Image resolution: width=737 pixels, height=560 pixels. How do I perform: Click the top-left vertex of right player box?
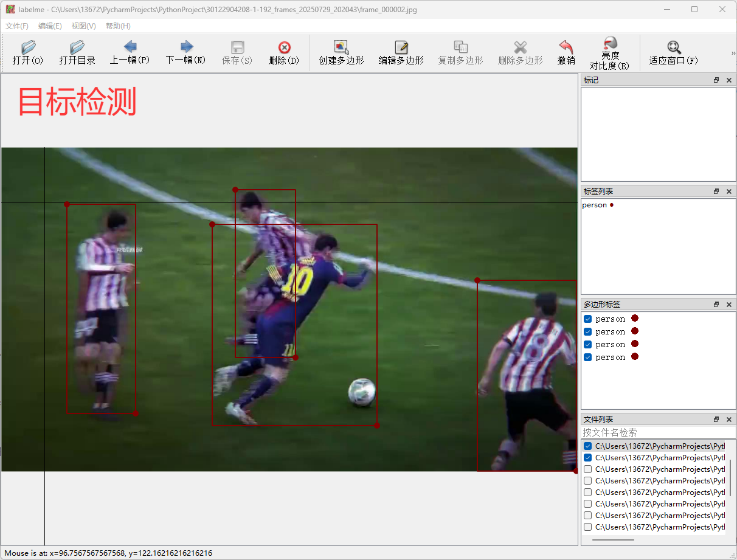(x=477, y=280)
